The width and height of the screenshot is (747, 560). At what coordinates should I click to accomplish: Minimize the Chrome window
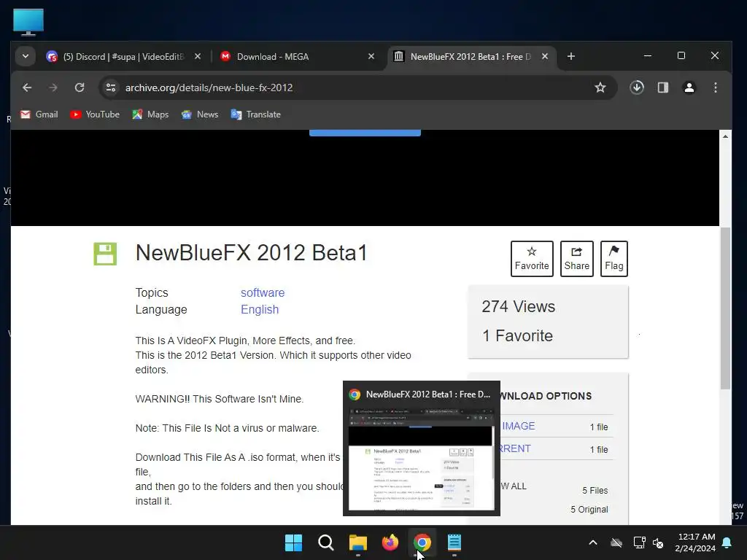tap(648, 55)
